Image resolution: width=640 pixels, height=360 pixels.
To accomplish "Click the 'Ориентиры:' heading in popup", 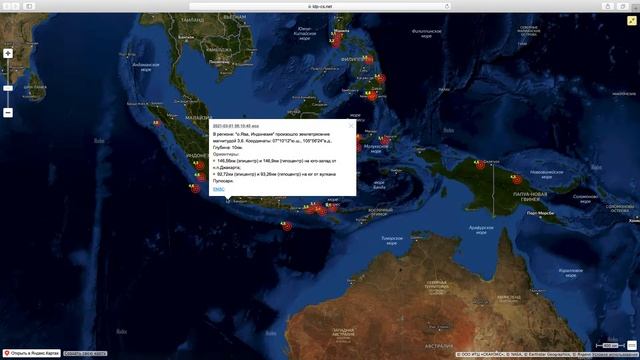I will click(226, 154).
